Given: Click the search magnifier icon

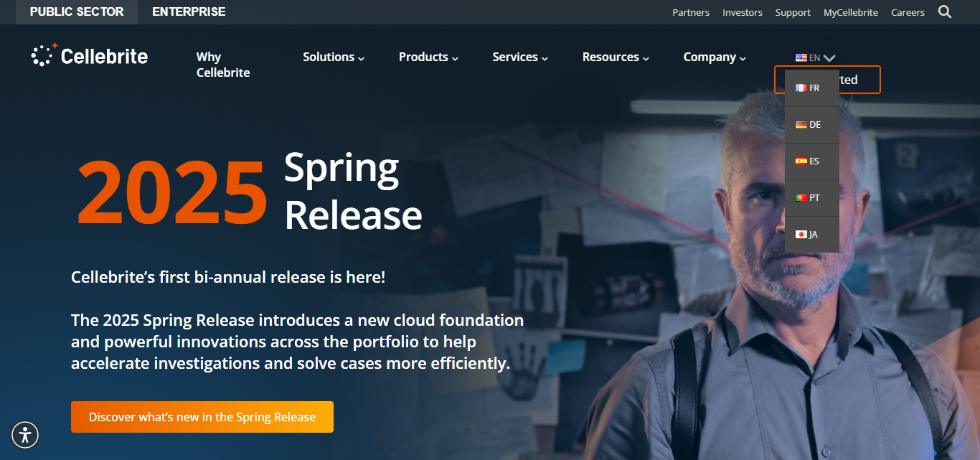Looking at the screenshot, I should (945, 11).
